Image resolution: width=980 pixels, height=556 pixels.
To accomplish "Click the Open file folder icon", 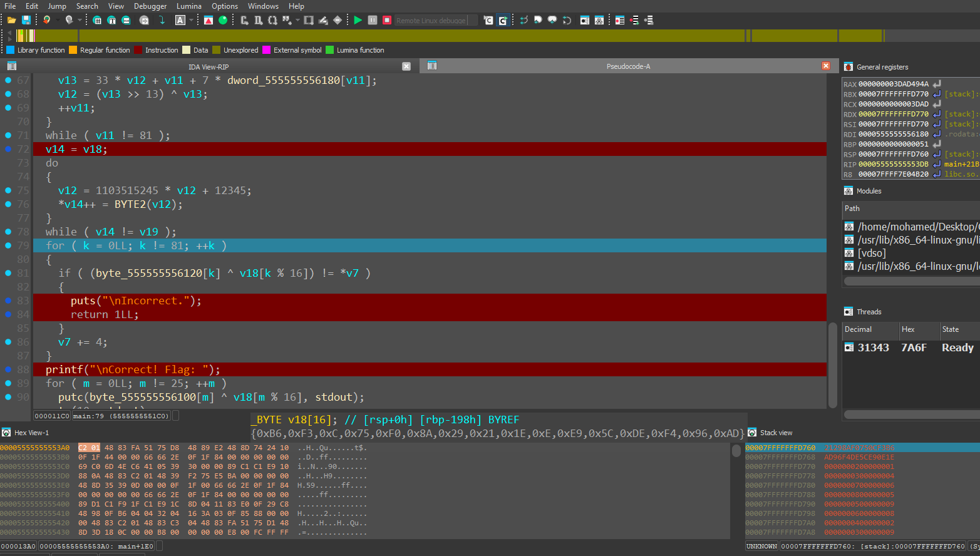I will tap(11, 20).
